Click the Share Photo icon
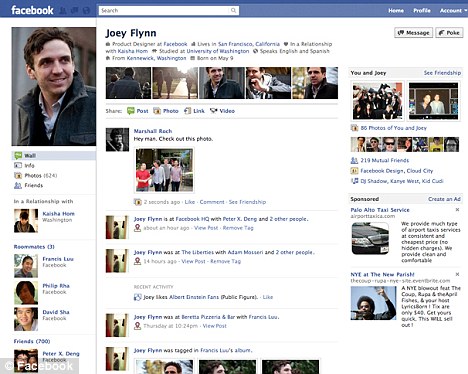Image resolution: width=468 pixels, height=374 pixels. (157, 111)
